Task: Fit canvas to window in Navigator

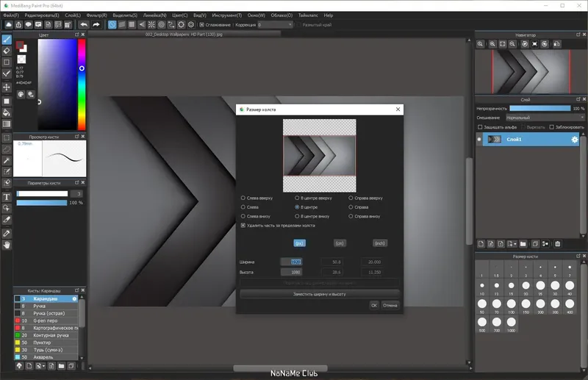Action: click(x=503, y=44)
